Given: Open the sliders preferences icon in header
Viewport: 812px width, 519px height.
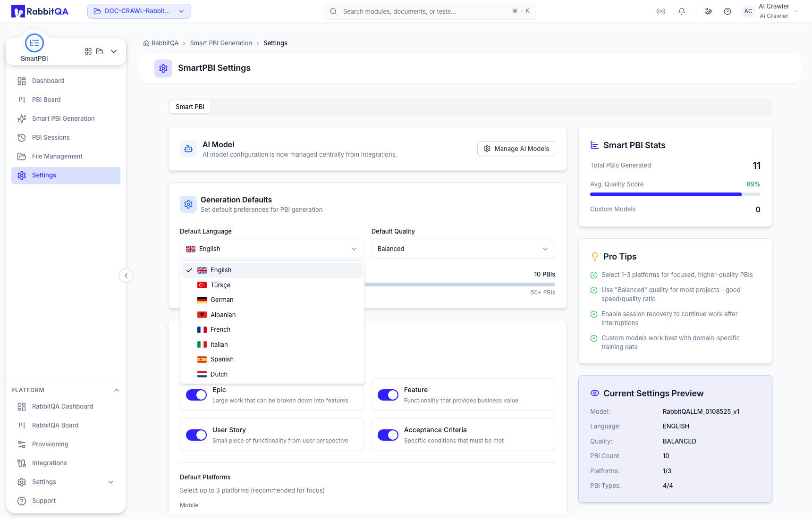Looking at the screenshot, I should tap(709, 11).
